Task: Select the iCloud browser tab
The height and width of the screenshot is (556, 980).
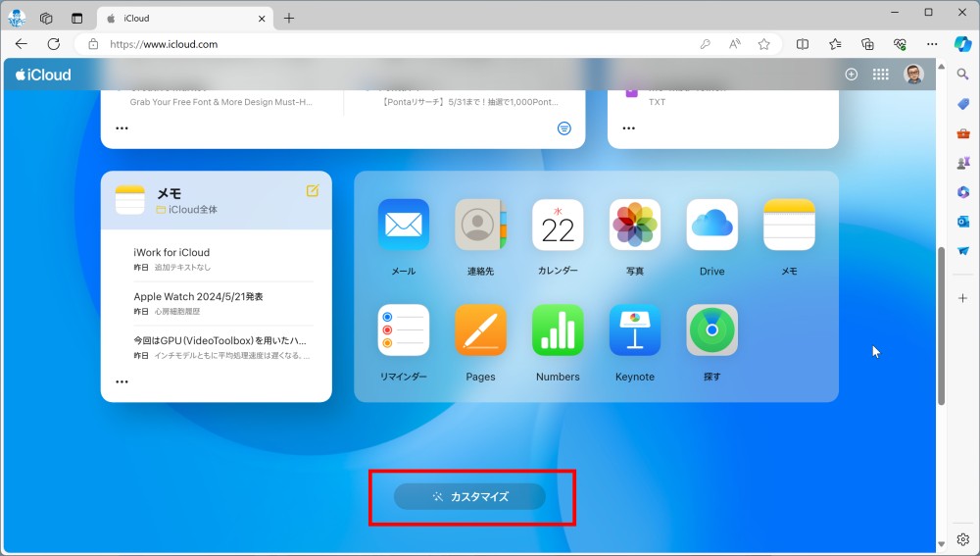Action: pos(185,18)
